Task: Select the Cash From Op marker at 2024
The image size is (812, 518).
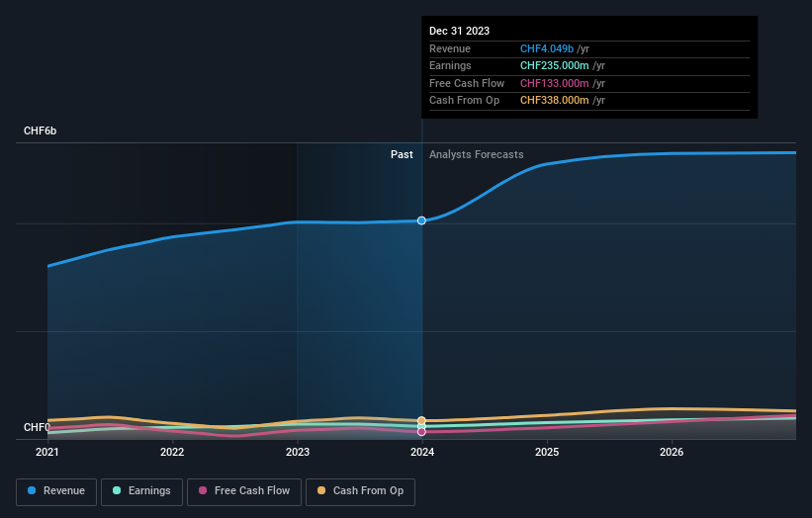Action: coord(421,421)
